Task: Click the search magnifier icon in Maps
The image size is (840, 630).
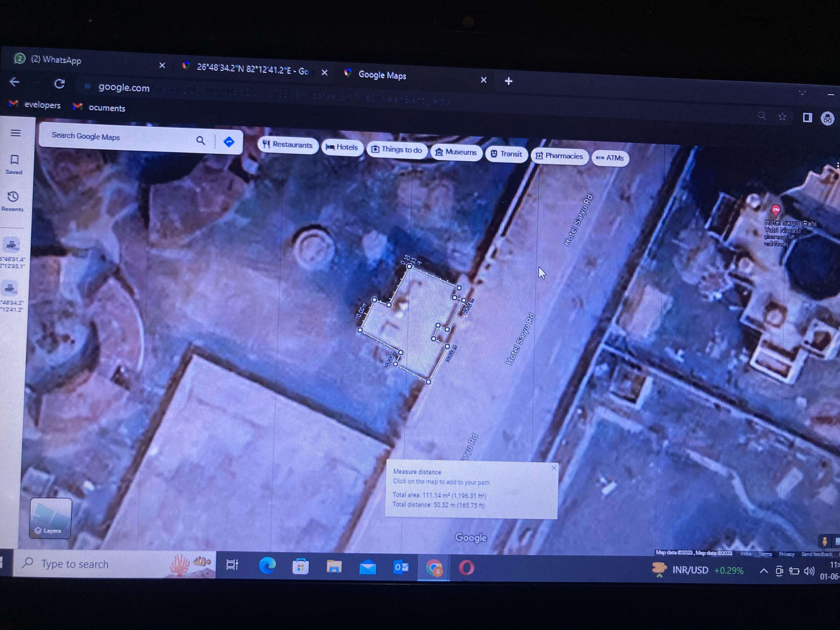Action: coord(200,141)
